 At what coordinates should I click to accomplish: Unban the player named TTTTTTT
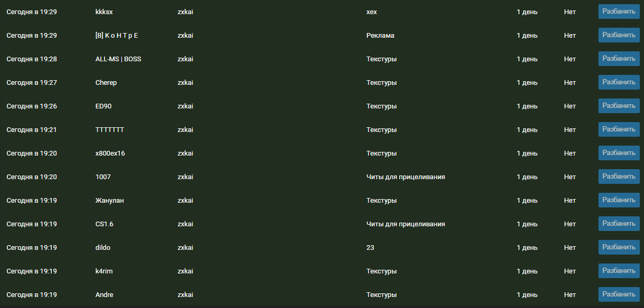[x=619, y=129]
